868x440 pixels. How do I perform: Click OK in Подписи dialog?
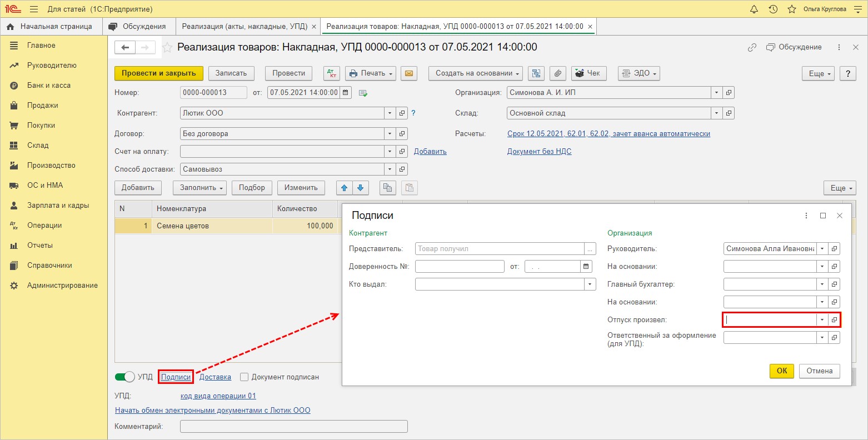coord(782,371)
